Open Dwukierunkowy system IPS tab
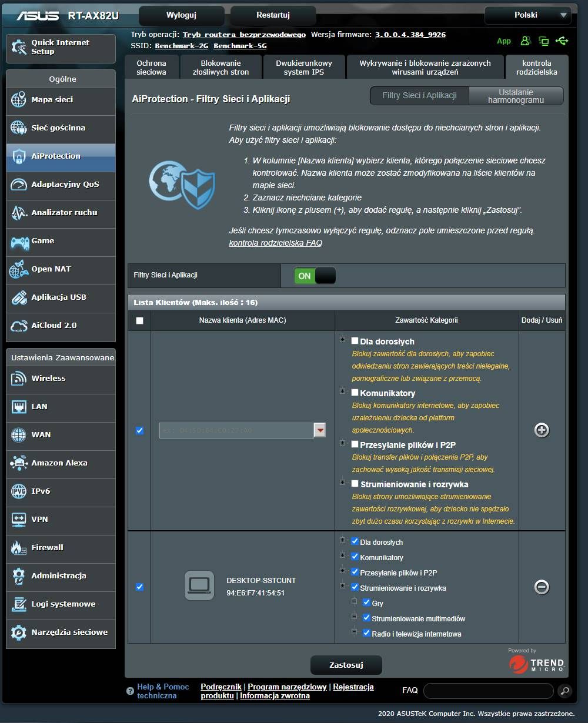The image size is (588, 723). pos(304,68)
